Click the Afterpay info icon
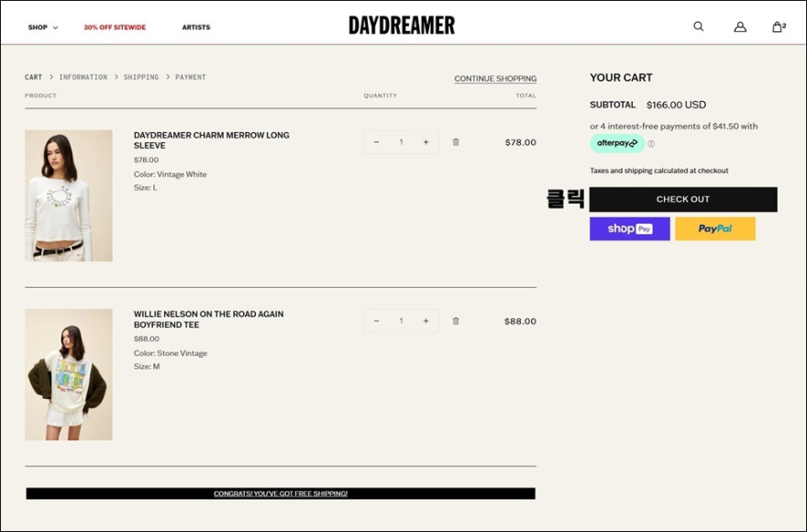Screen dimensions: 807x532 pos(651,144)
